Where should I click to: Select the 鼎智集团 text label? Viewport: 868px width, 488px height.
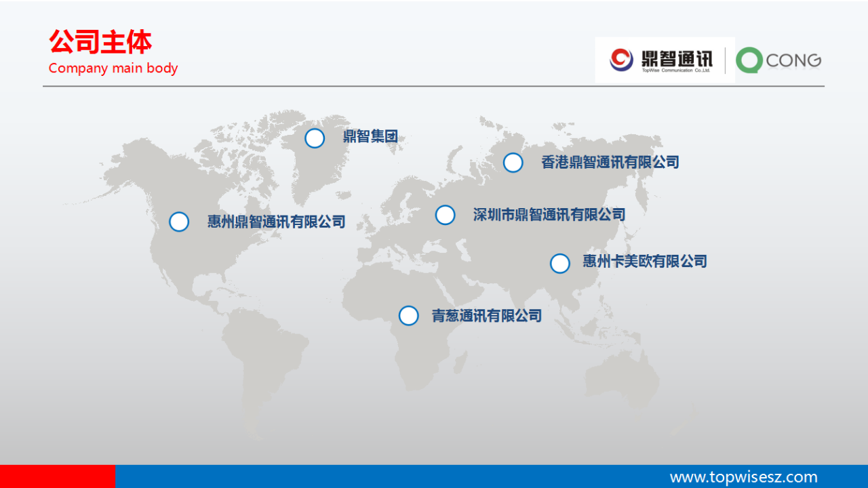(x=370, y=138)
